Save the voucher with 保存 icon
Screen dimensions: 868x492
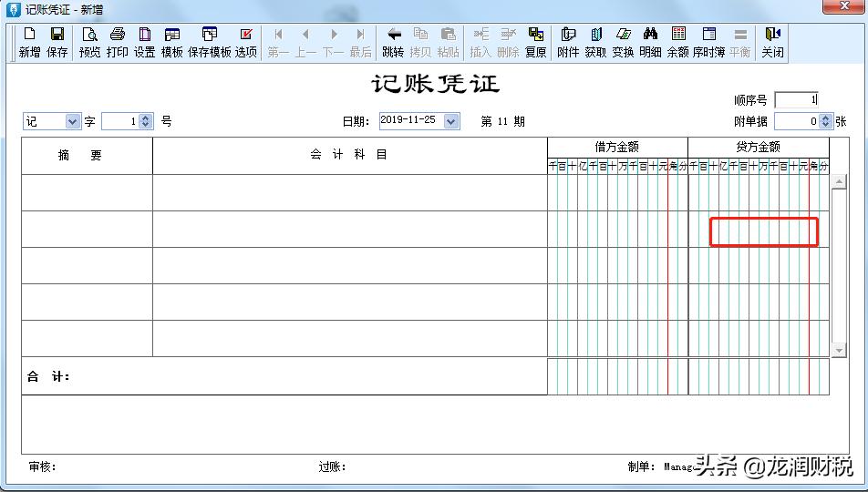tap(57, 43)
